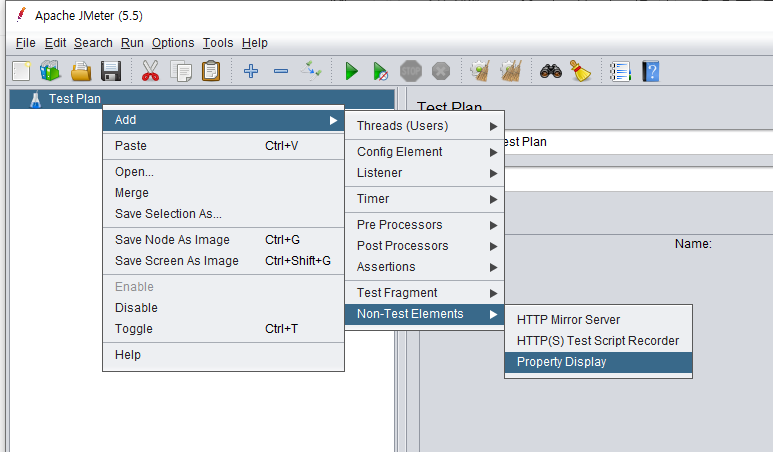This screenshot has height=452, width=773.
Task: Click the Function Helper list icon
Action: (620, 71)
